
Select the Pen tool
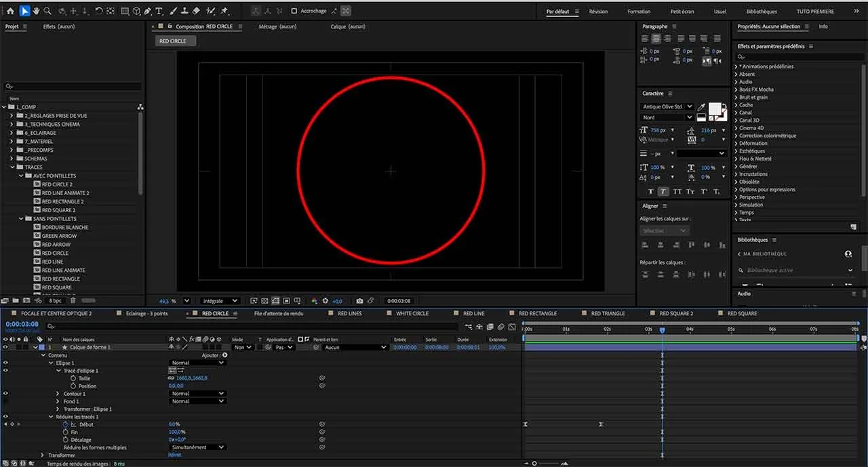click(x=147, y=11)
